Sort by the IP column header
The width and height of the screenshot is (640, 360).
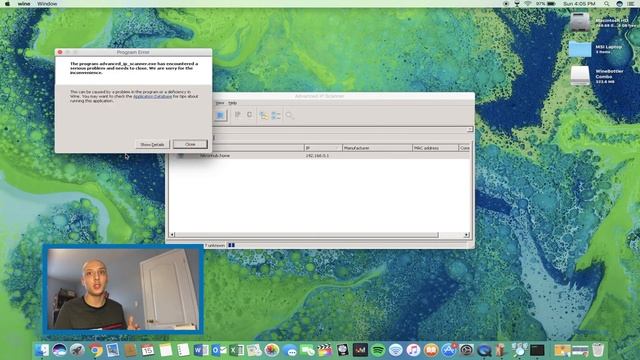point(323,148)
